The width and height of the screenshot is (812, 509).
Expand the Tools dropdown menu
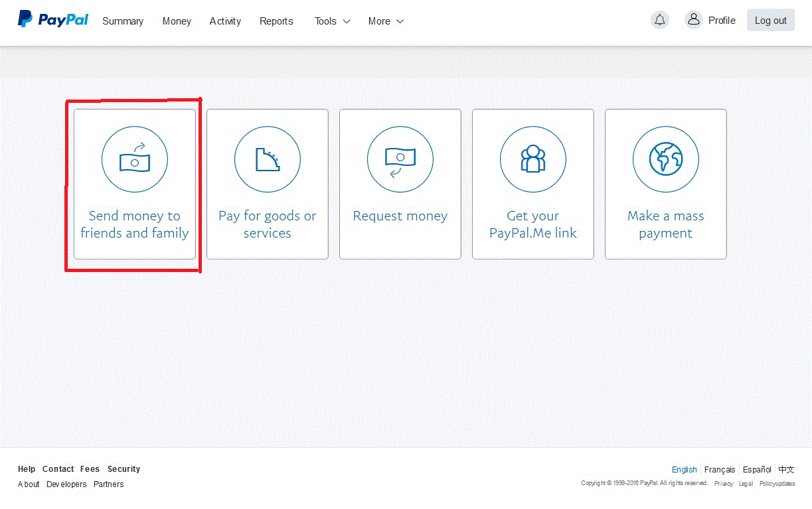[332, 21]
